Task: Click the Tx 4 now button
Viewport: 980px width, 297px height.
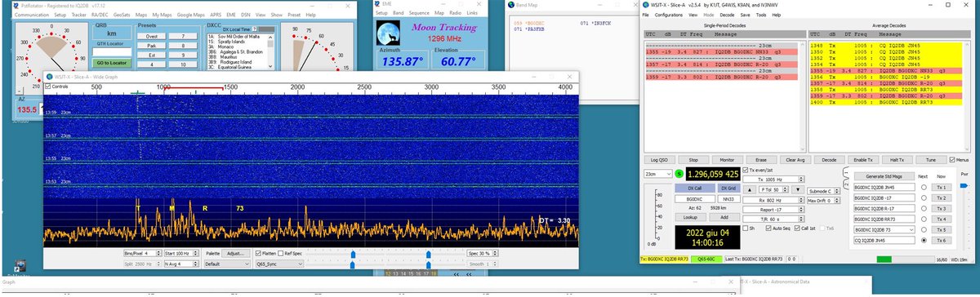Action: tap(942, 219)
